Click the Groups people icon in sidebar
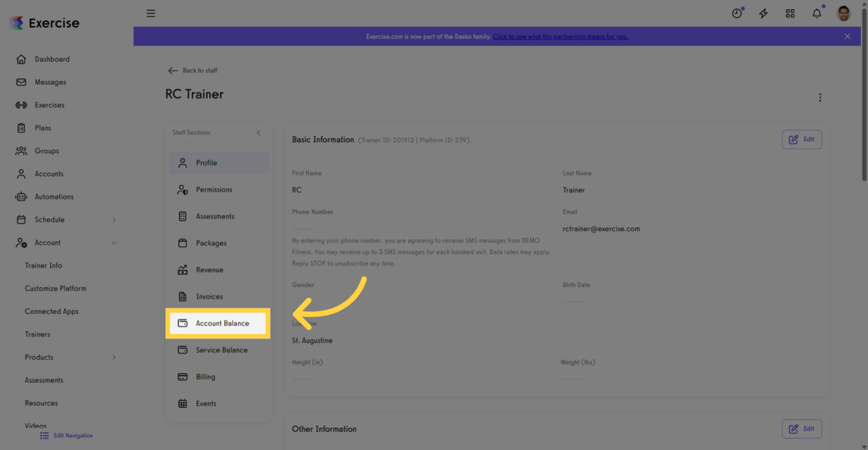 (21, 151)
